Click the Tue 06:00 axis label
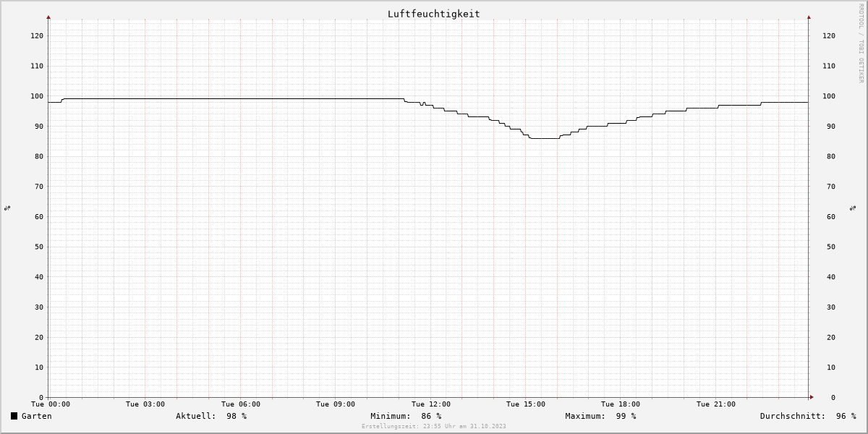Screen dimensions: 868x434 tap(241, 404)
